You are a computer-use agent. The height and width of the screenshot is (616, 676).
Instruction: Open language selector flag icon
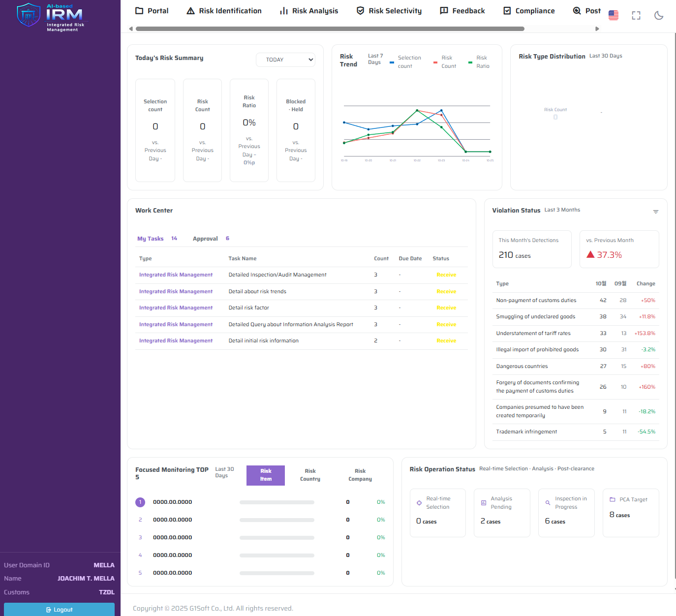pos(614,15)
